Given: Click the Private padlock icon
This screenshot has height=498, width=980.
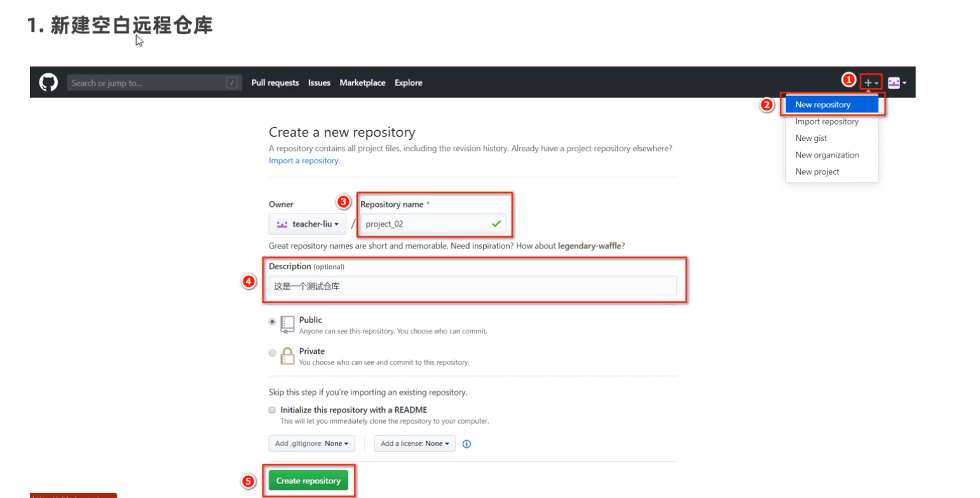Looking at the screenshot, I should [288, 356].
